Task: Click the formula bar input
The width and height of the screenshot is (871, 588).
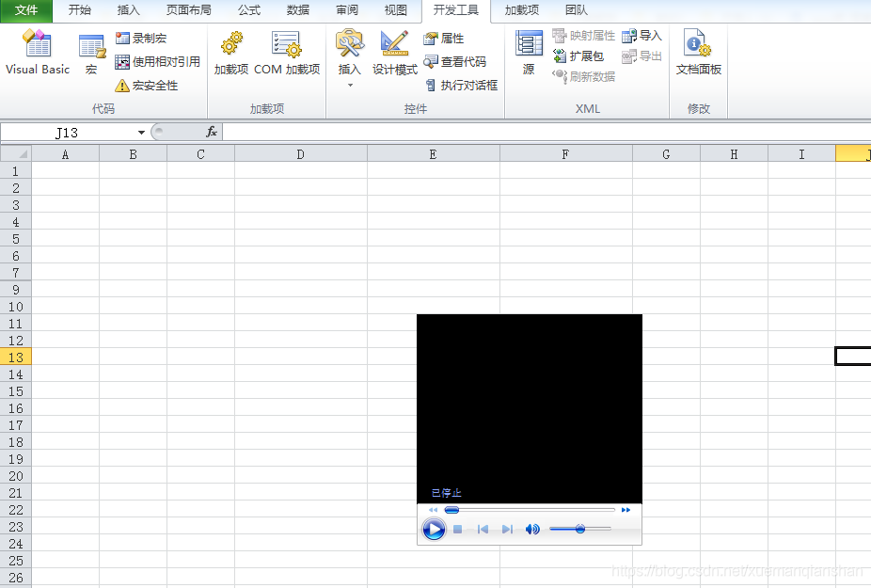Action: coord(546,133)
